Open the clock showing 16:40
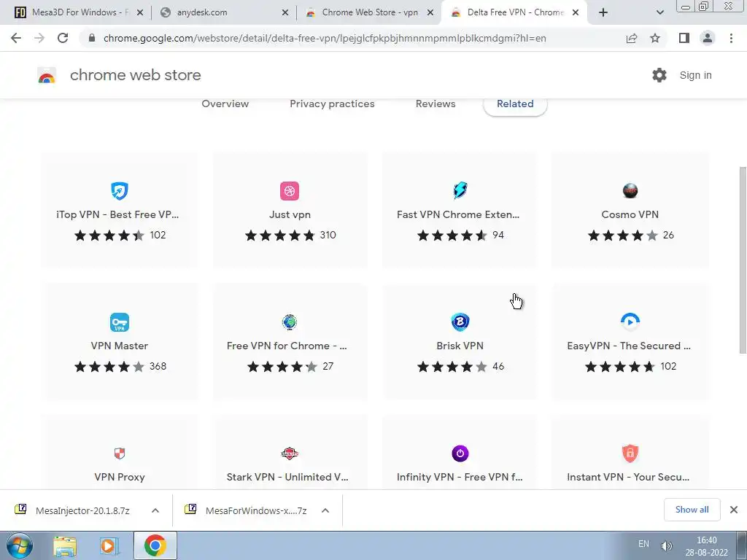 (706, 546)
